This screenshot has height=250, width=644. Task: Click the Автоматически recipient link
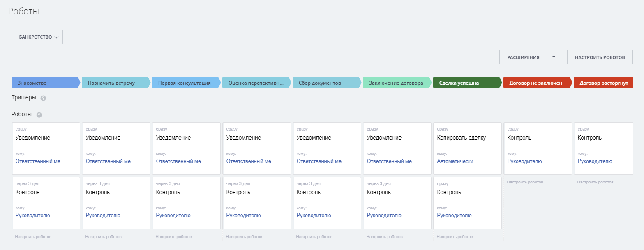pos(455,161)
